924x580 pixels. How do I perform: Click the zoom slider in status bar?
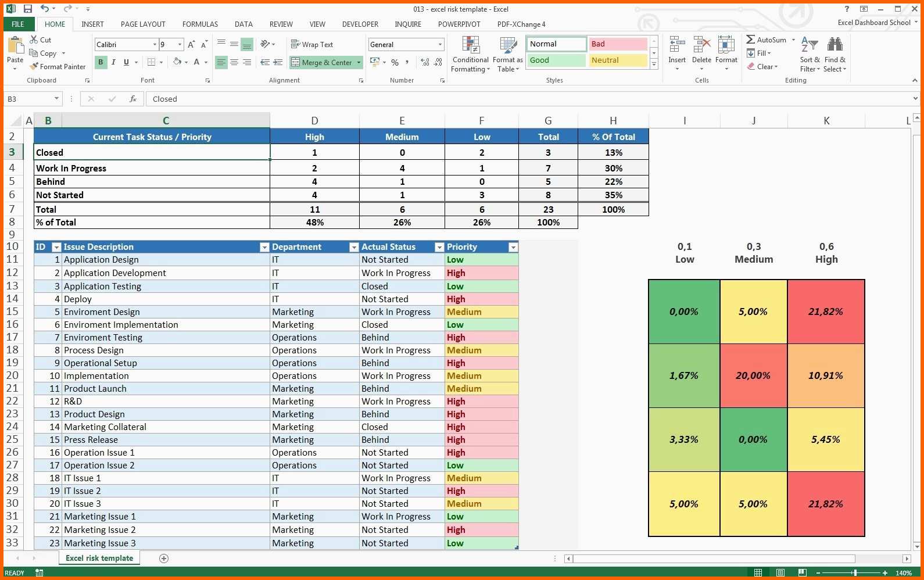pos(854,573)
